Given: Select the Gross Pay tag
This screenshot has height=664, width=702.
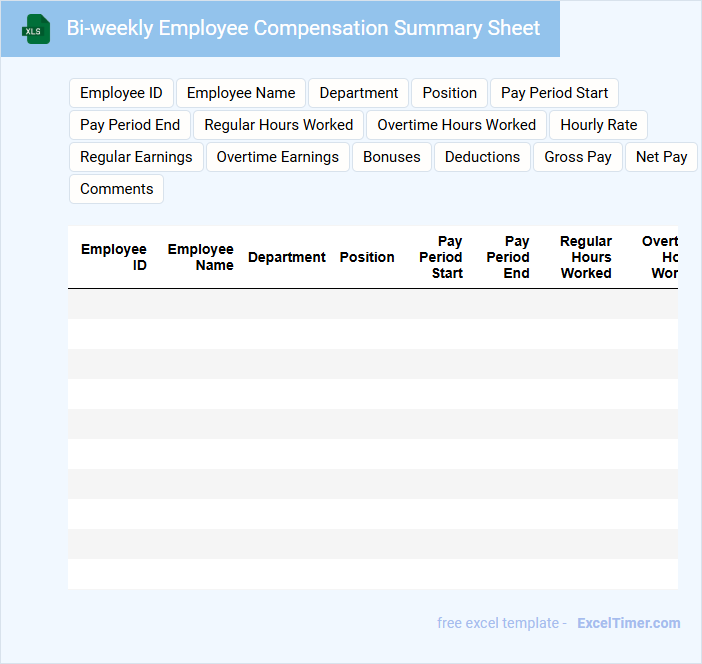Looking at the screenshot, I should click(x=578, y=157).
